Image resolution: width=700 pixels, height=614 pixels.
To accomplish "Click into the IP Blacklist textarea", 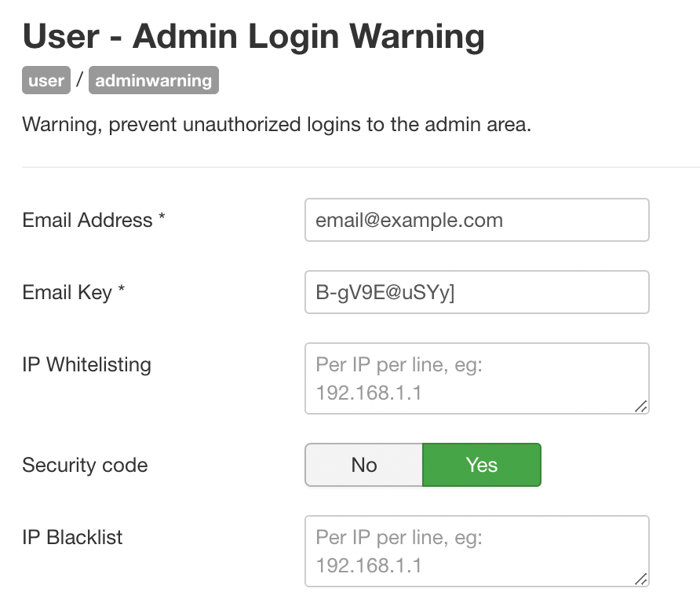I will pyautogui.click(x=477, y=551).
